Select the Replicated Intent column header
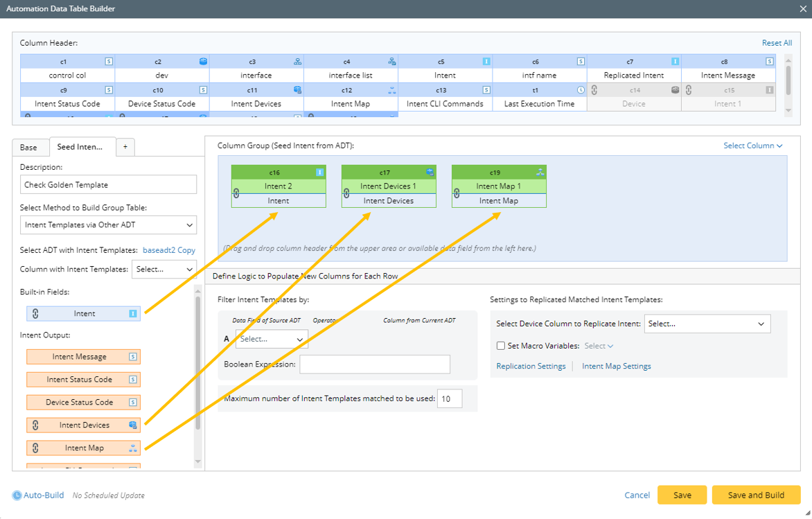Screen dimensions: 812x519 634,69
